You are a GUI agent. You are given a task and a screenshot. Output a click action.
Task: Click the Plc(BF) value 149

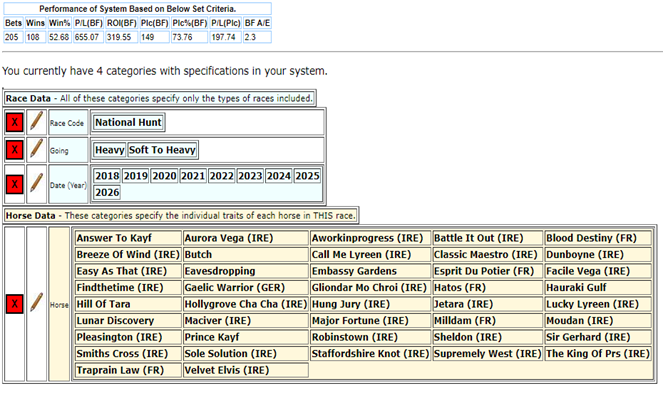(x=154, y=37)
